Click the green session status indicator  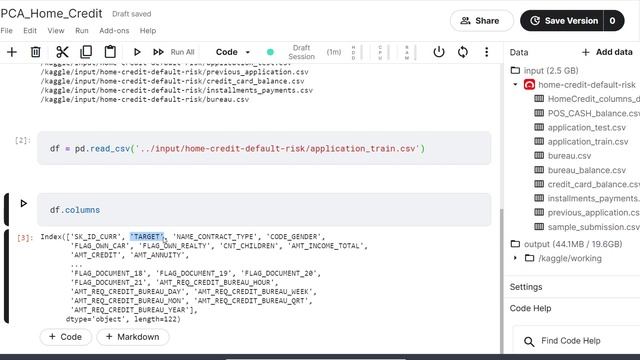click(x=270, y=52)
